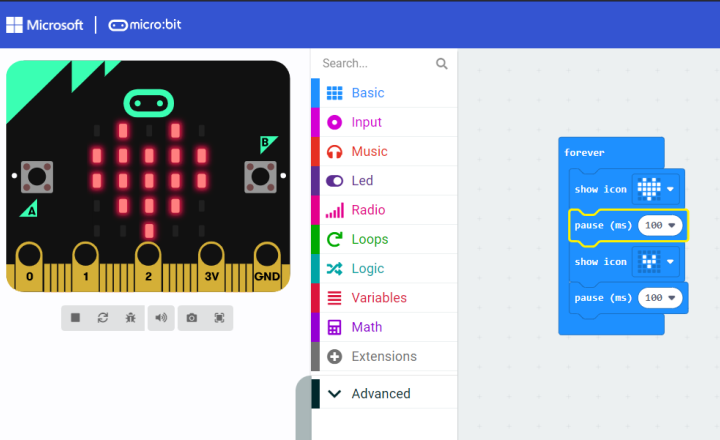The image size is (720, 440).
Task: Open the Basic blocks category
Action: (384, 93)
